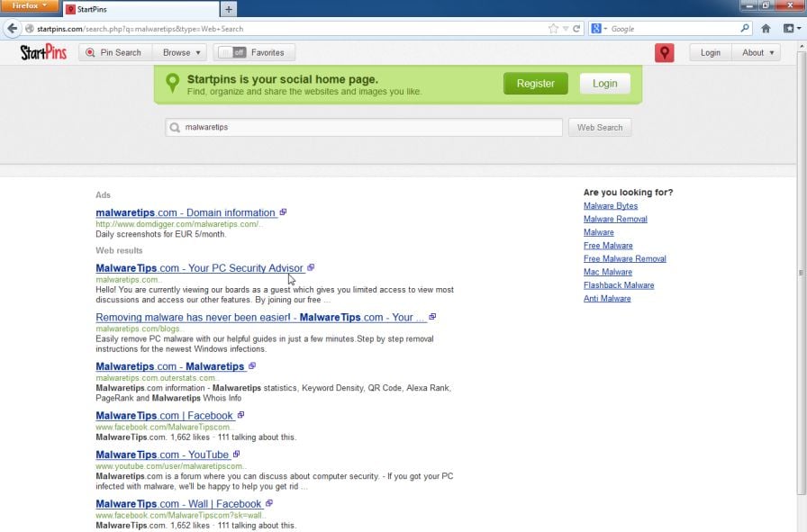The image size is (807, 532).
Task: Click Flashback Malware suggestion
Action: tap(619, 285)
